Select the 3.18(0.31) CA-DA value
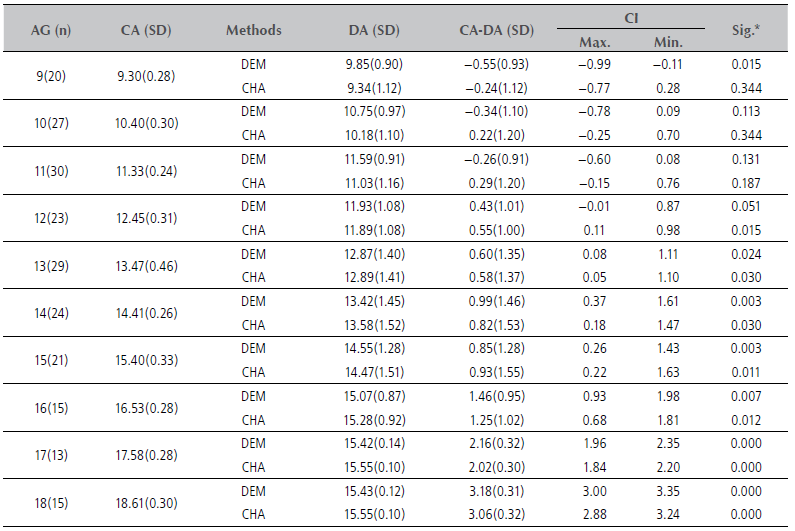Screen dimensions: 795x531 coord(492,492)
